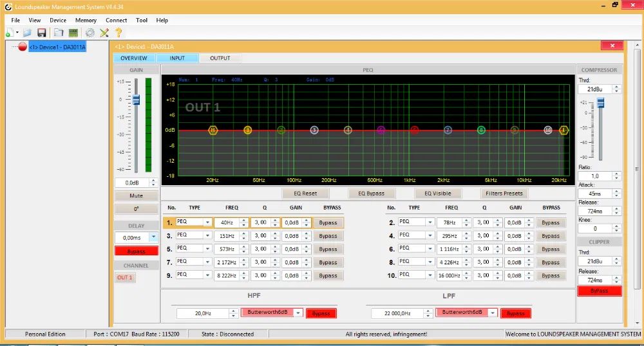Toggle Bypass for PEQ band 1
Viewport: 644px width, 346px height.
click(x=328, y=223)
